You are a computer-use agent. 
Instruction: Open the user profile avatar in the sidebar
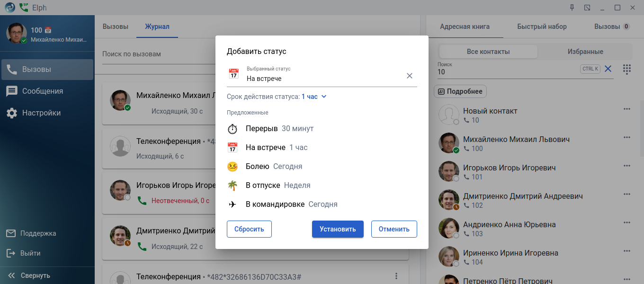[x=16, y=33]
